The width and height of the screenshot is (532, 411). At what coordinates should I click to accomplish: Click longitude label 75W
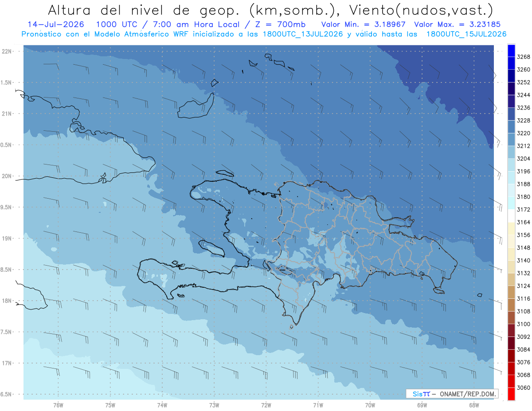110,405
